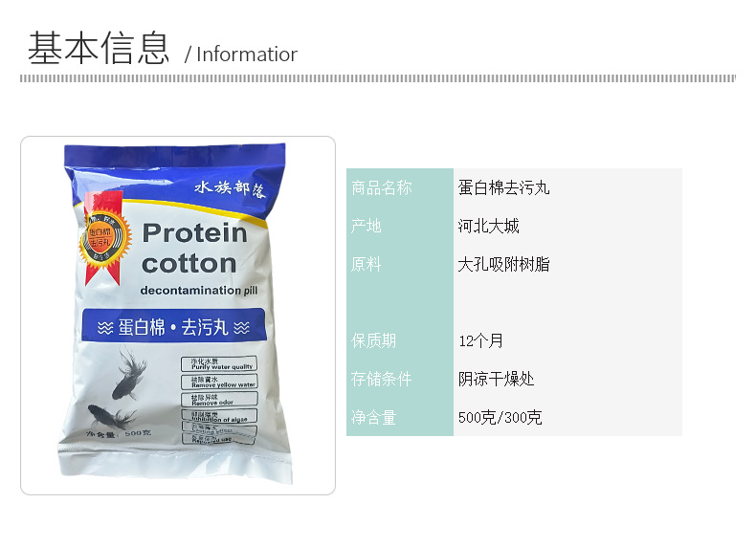Select the 基本信息 section heading

[99, 48]
